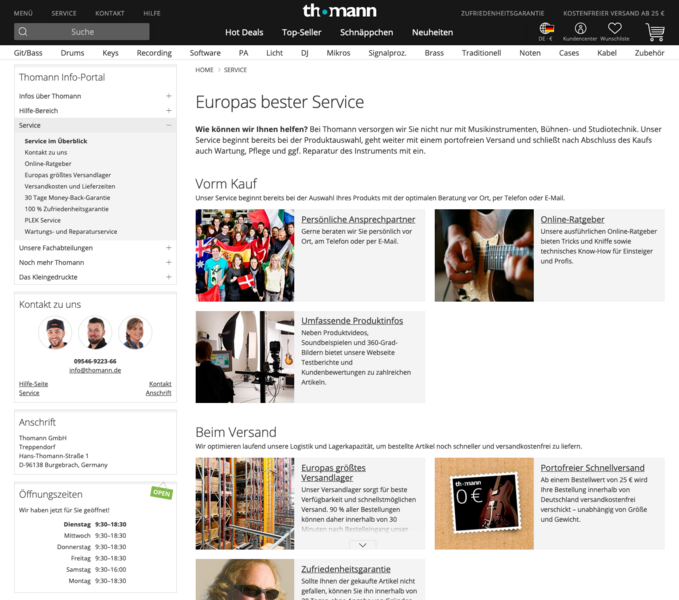
Task: Click into the Suche search field
Action: tap(82, 32)
